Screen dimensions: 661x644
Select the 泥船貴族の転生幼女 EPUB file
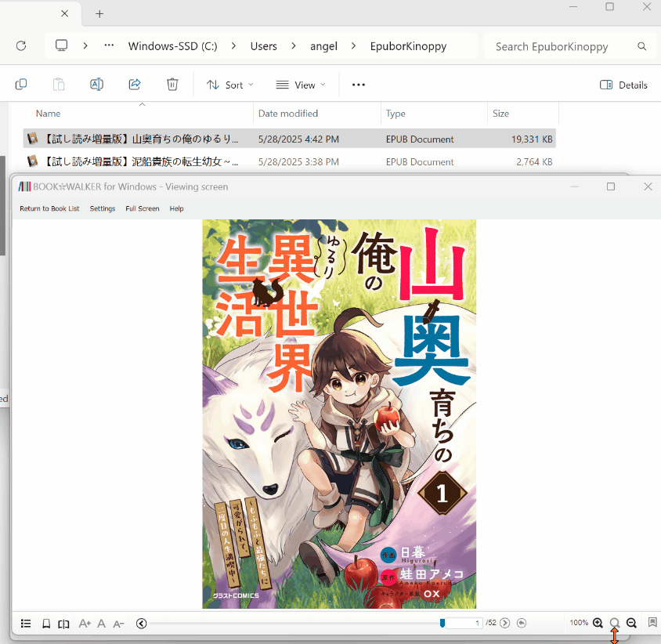[289, 161]
